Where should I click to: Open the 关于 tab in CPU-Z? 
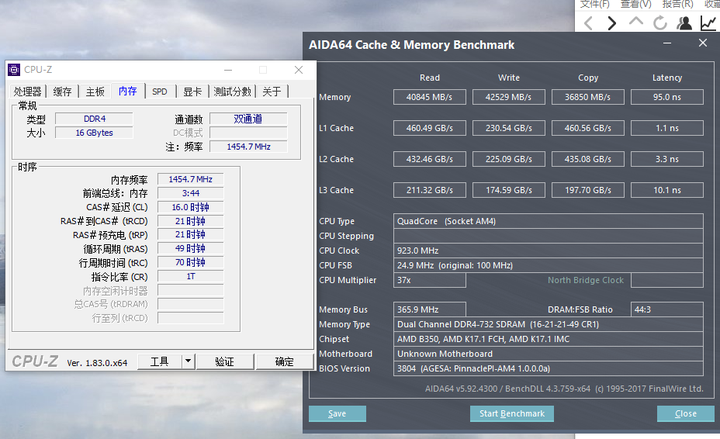coord(272,91)
